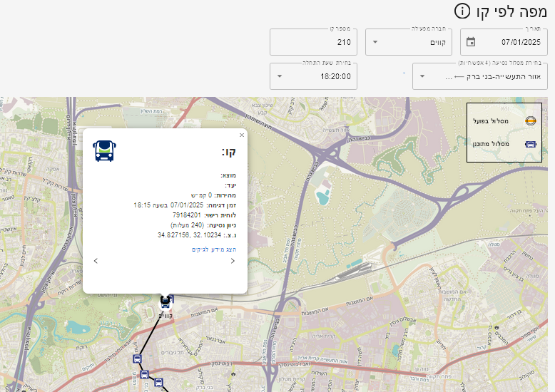Click the arrow of the route dropdown
The image size is (555, 392).
[422, 76]
